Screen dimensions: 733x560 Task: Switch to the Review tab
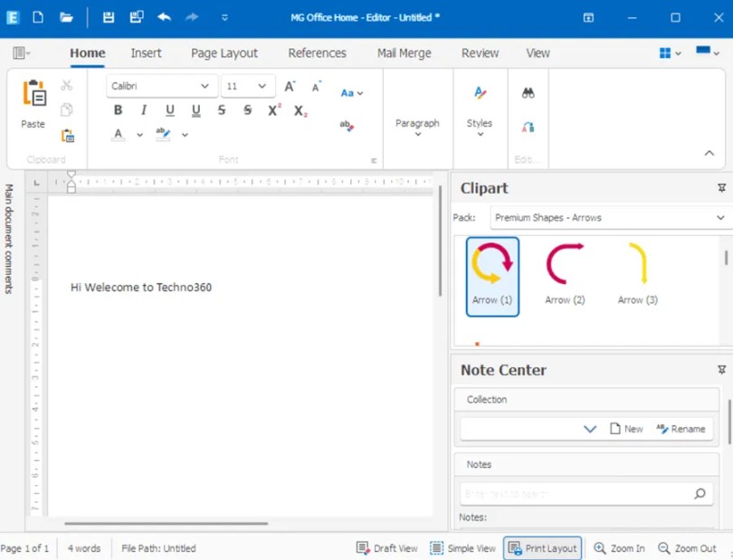[481, 53]
